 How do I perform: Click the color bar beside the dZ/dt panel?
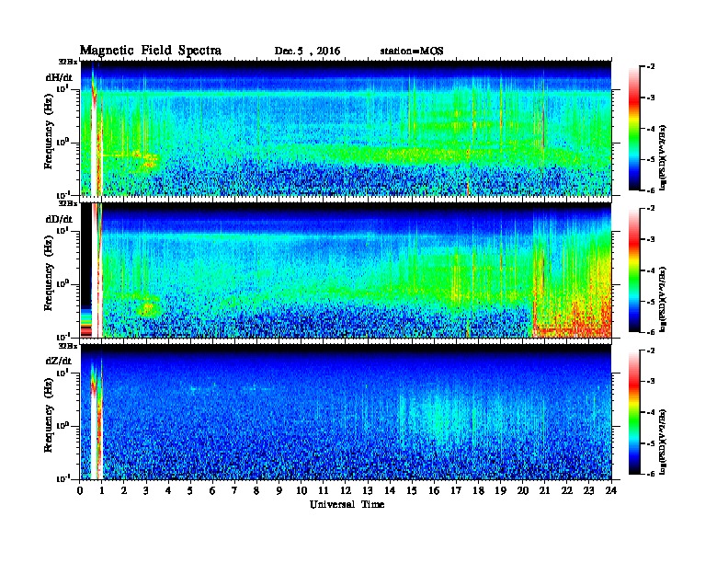pos(634,412)
